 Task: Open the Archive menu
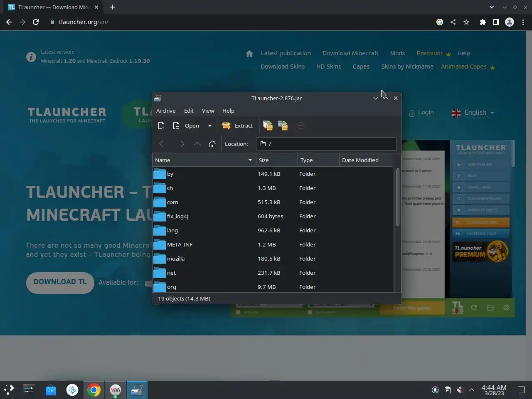pyautogui.click(x=166, y=111)
